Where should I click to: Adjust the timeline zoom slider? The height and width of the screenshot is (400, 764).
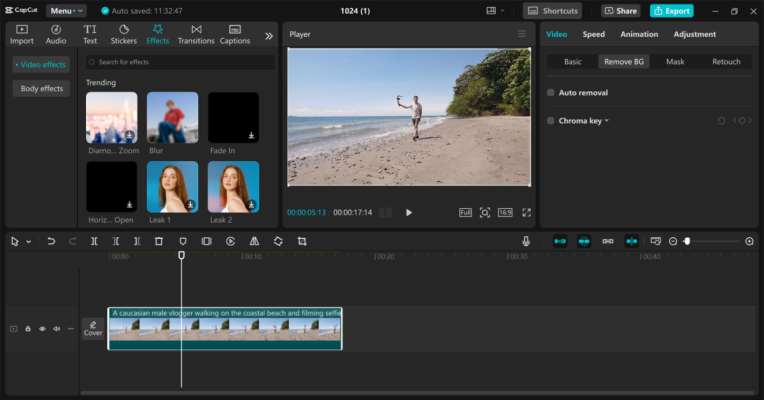687,241
